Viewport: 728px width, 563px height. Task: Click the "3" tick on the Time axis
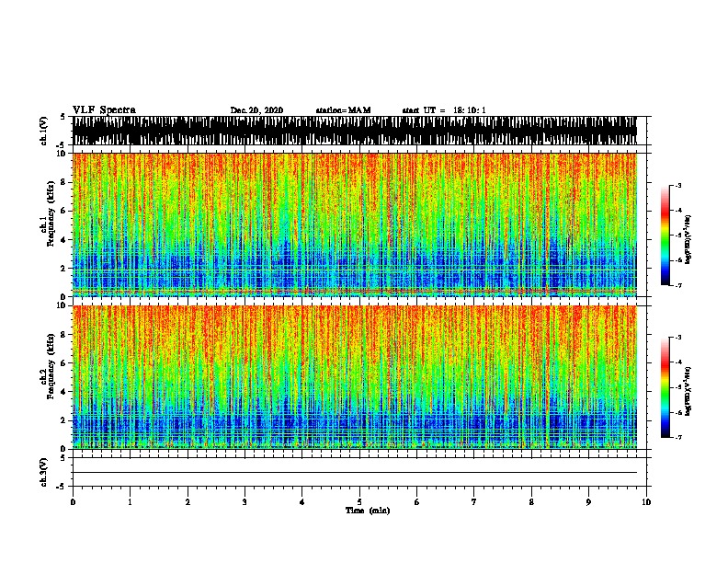coord(245,502)
